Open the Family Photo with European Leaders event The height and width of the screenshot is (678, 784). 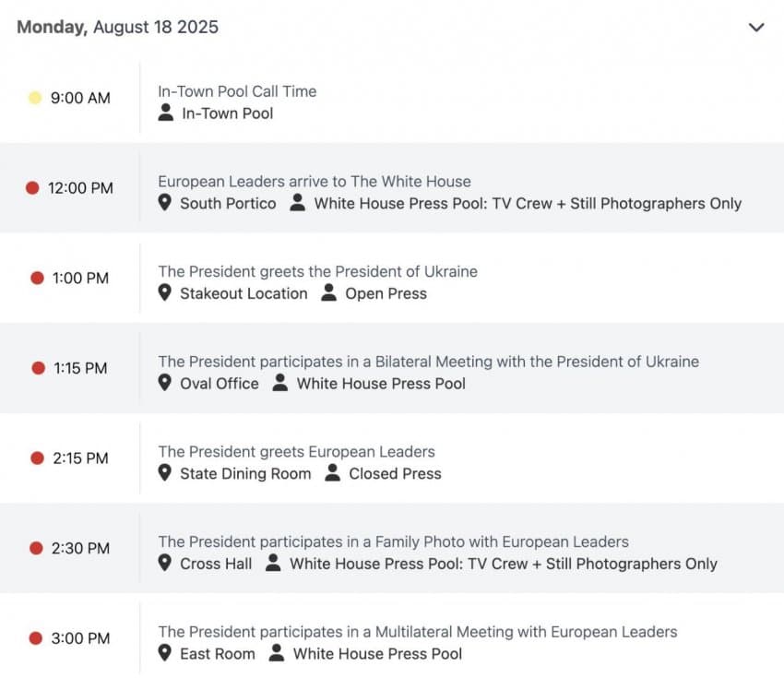coord(394,541)
